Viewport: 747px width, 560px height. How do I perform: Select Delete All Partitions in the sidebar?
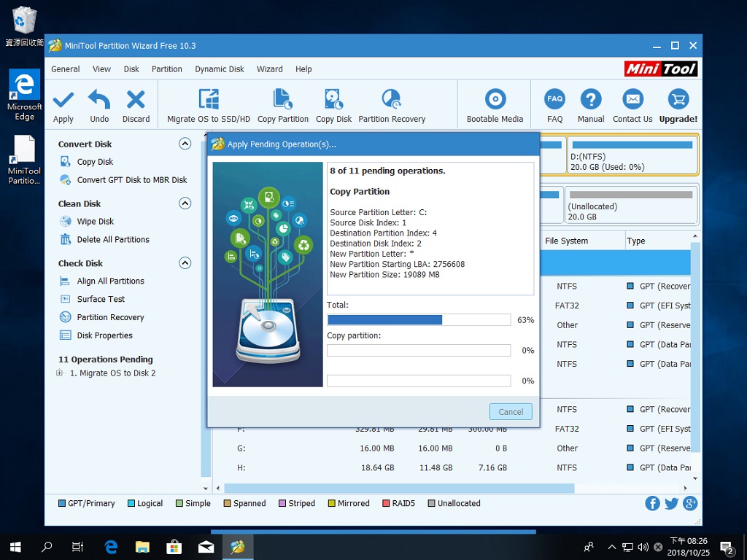tap(113, 239)
